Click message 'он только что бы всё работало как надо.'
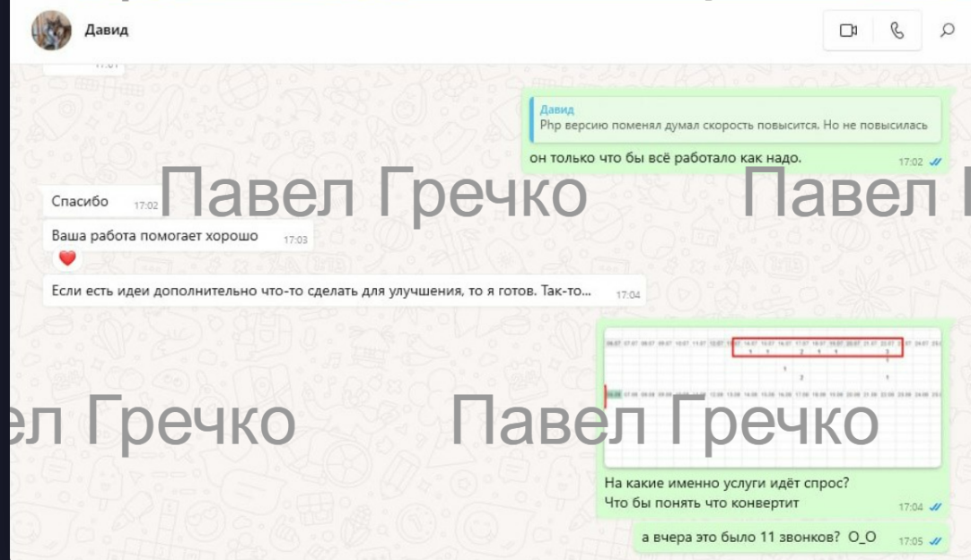The image size is (971, 560). [666, 158]
